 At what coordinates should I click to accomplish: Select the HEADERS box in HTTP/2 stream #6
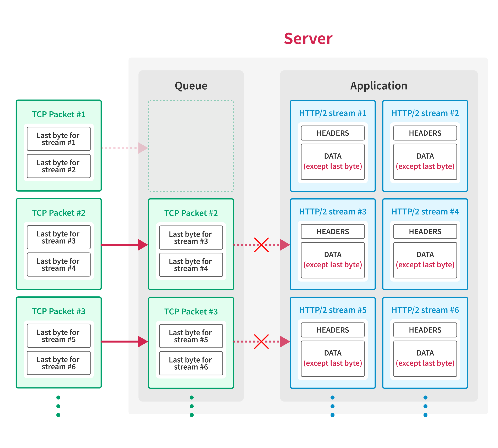click(425, 330)
